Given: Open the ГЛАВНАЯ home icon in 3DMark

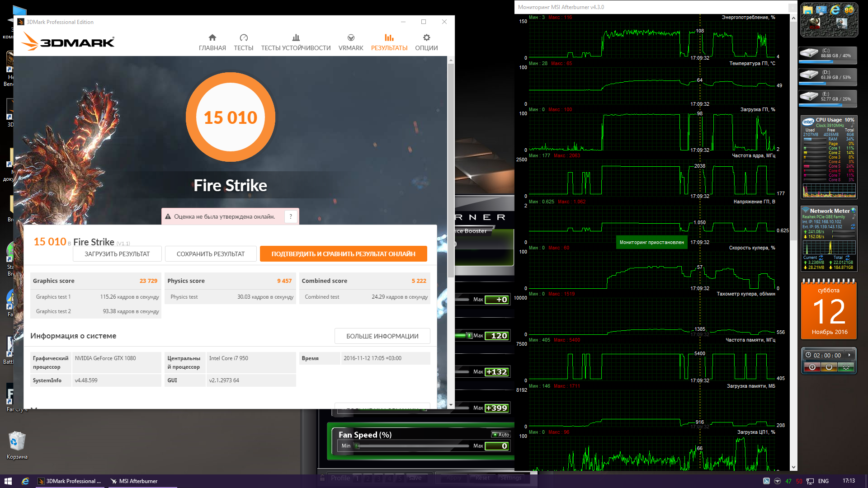Looking at the screenshot, I should point(212,38).
